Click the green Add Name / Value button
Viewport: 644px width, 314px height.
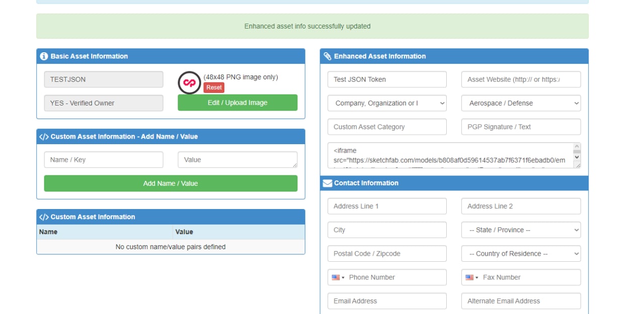click(x=171, y=183)
